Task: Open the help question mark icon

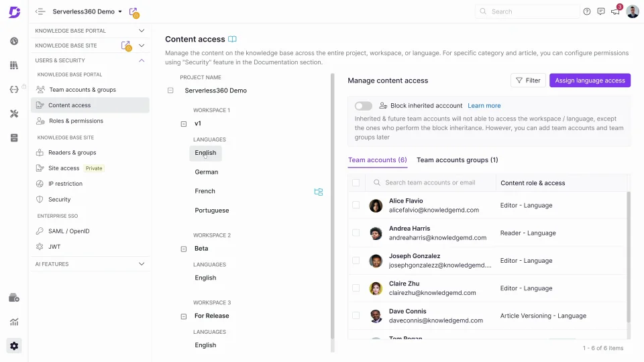Action: 587,11
